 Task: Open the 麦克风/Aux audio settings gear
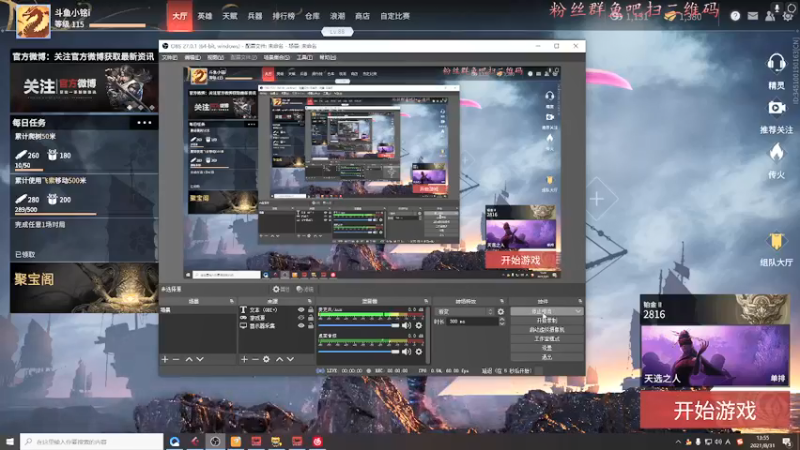[419, 325]
